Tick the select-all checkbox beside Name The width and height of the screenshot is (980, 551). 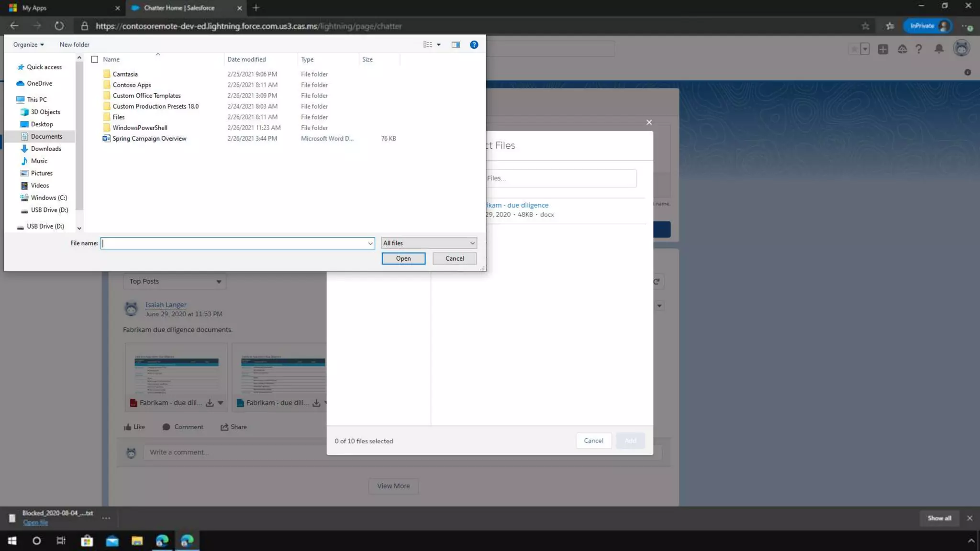[95, 59]
